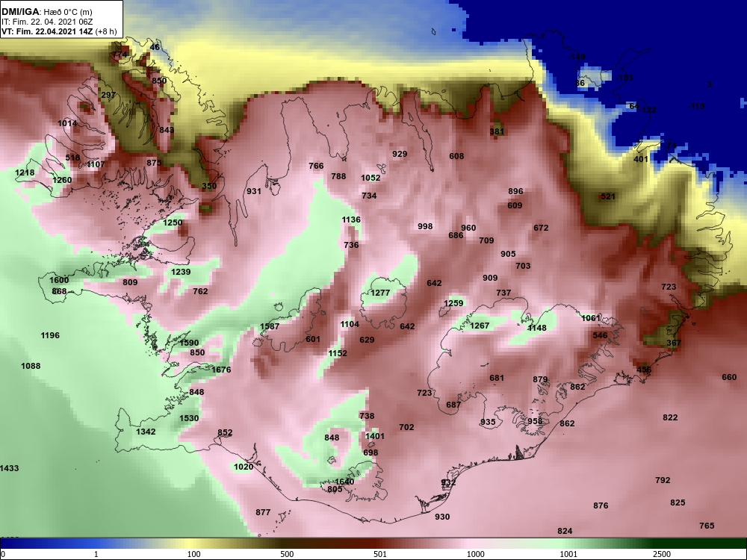Select the map value 930
The width and height of the screenshot is (747, 560).
click(x=442, y=517)
